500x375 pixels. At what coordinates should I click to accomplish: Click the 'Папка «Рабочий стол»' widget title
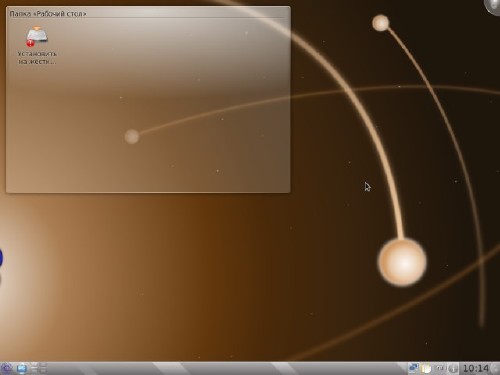48,14
